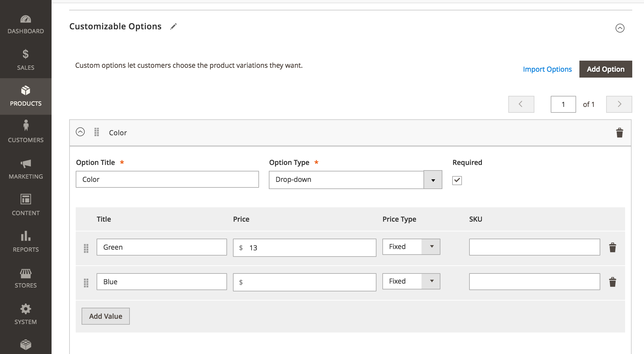Viewport: 644px width, 354px height.
Task: Open the Dashboard gauge icon
Action: pyautogui.click(x=25, y=19)
